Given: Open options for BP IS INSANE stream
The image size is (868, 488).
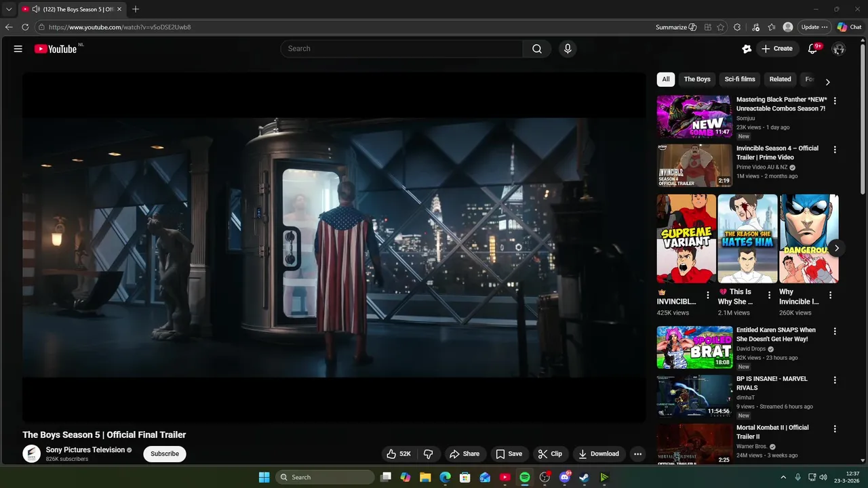Looking at the screenshot, I should [835, 380].
